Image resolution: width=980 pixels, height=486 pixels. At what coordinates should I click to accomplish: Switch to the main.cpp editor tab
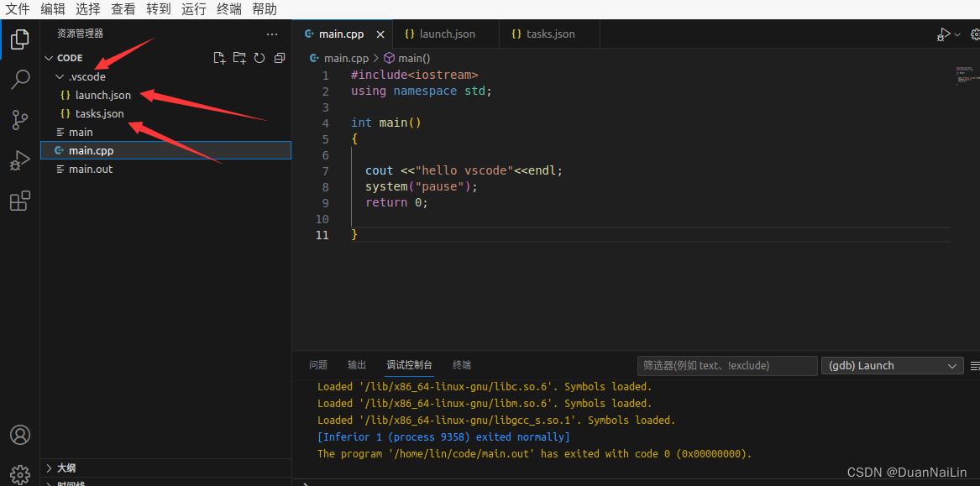[343, 34]
